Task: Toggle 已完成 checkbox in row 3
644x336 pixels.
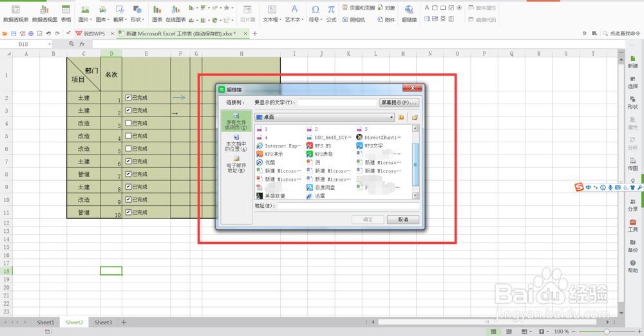Action: pos(129,111)
